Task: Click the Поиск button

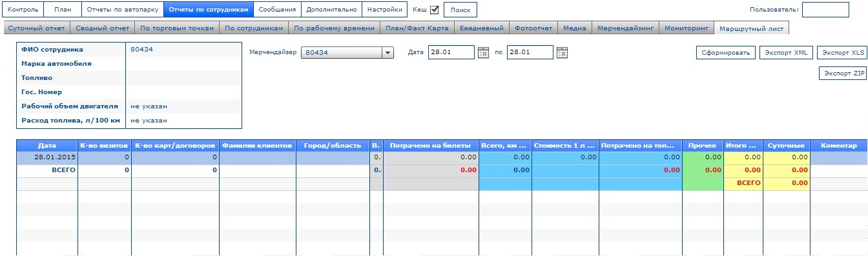Action: pyautogui.click(x=460, y=10)
